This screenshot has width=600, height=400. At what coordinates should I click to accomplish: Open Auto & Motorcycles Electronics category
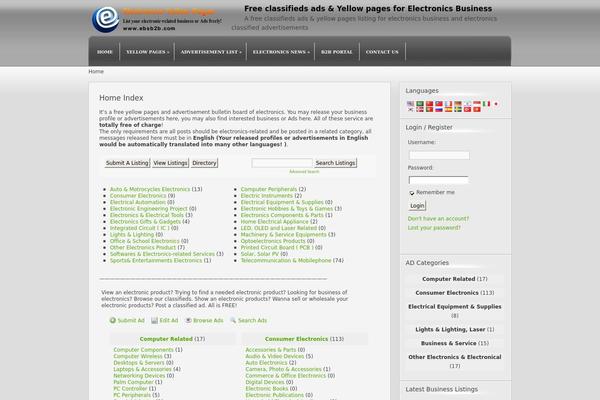coord(150,189)
